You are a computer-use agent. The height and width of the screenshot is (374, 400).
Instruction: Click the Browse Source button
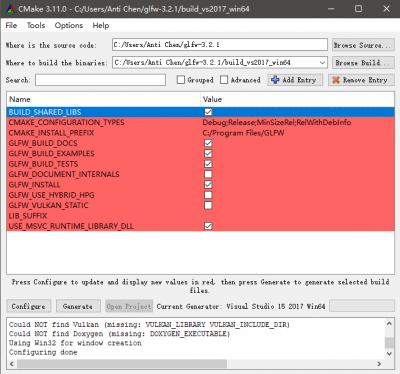click(363, 45)
